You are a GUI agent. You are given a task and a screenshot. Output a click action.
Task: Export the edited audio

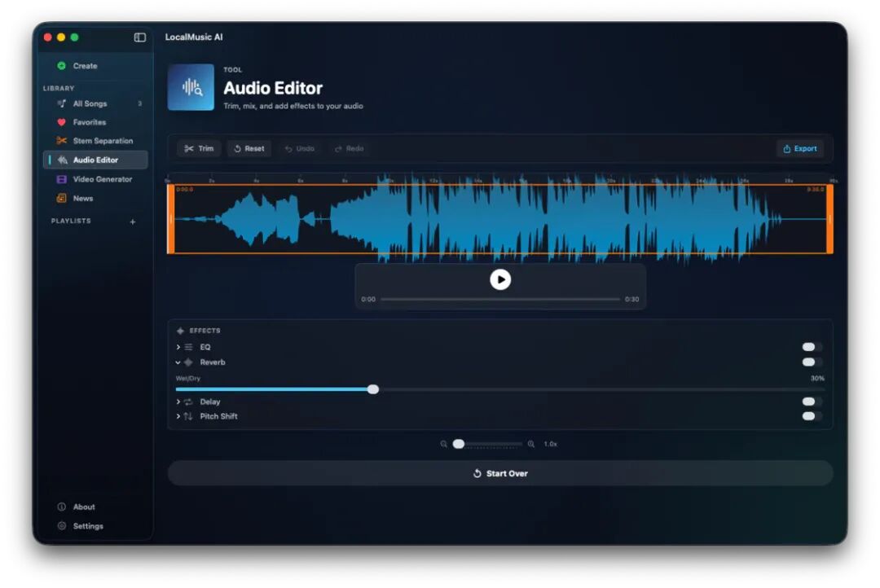800,149
